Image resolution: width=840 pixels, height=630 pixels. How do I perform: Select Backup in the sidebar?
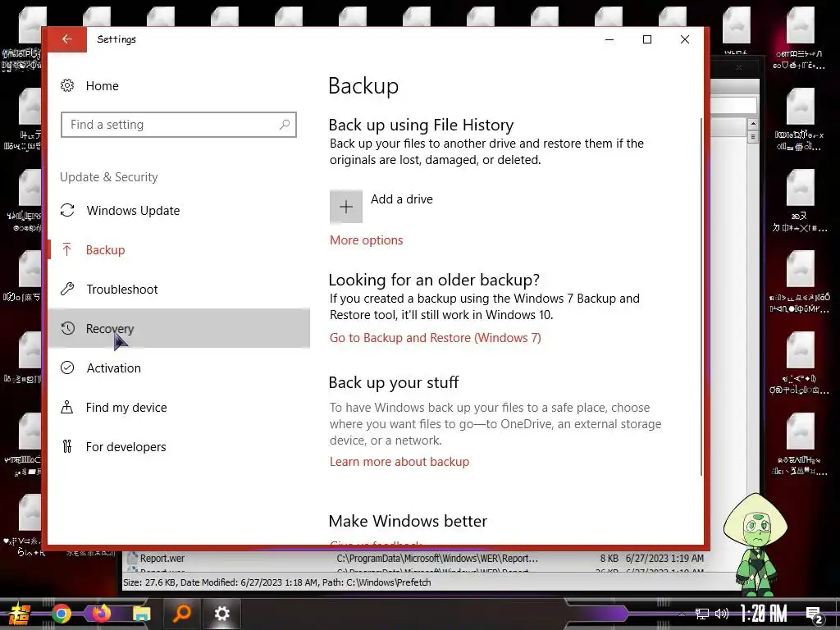(x=178, y=249)
